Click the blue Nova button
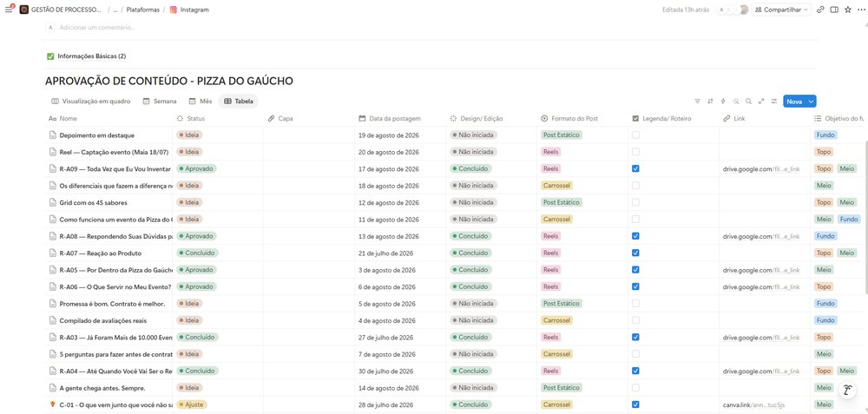 pyautogui.click(x=794, y=102)
